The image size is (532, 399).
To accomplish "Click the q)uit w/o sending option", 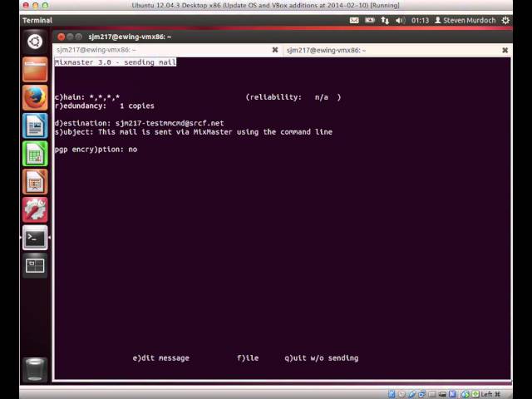I will click(322, 358).
